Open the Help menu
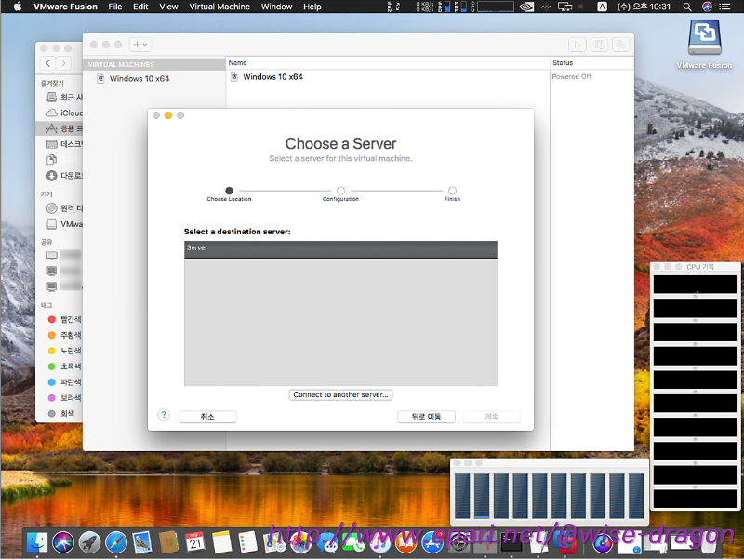This screenshot has height=560, width=744. click(312, 7)
